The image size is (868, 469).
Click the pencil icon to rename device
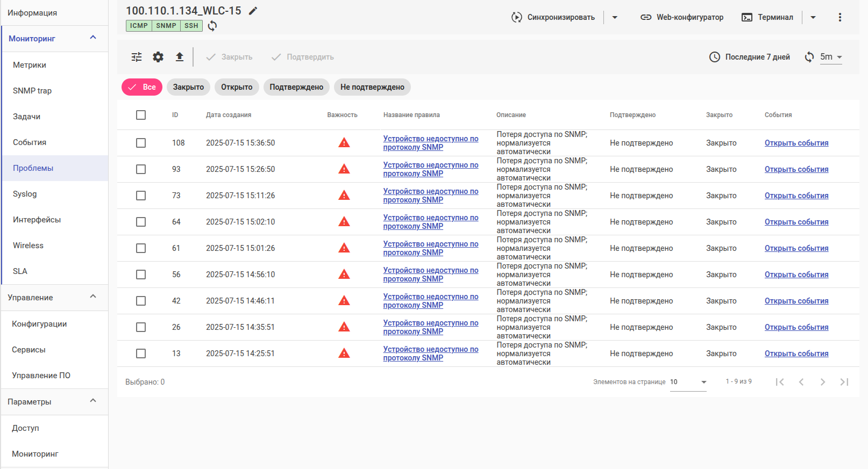[x=253, y=11]
